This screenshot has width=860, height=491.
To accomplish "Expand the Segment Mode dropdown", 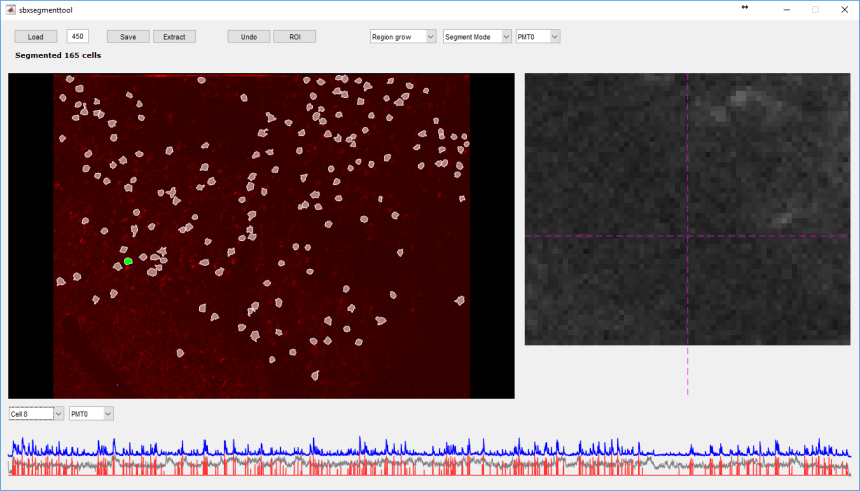I will pos(477,37).
